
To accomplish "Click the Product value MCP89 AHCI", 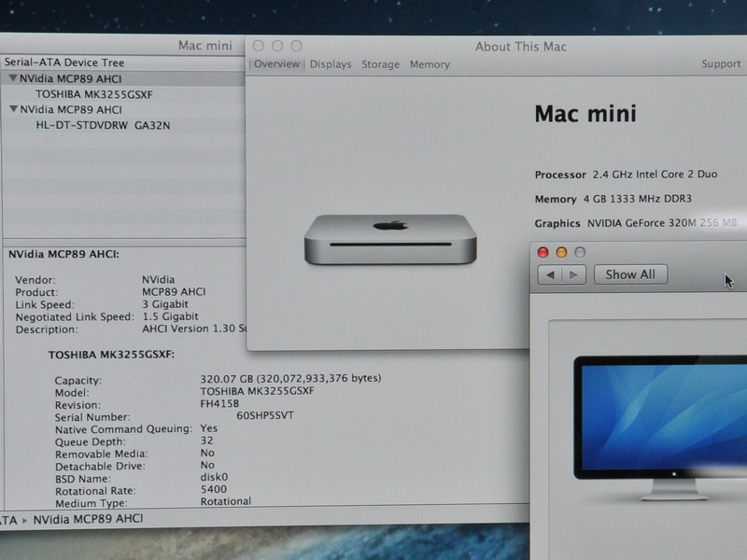I will pos(174,292).
